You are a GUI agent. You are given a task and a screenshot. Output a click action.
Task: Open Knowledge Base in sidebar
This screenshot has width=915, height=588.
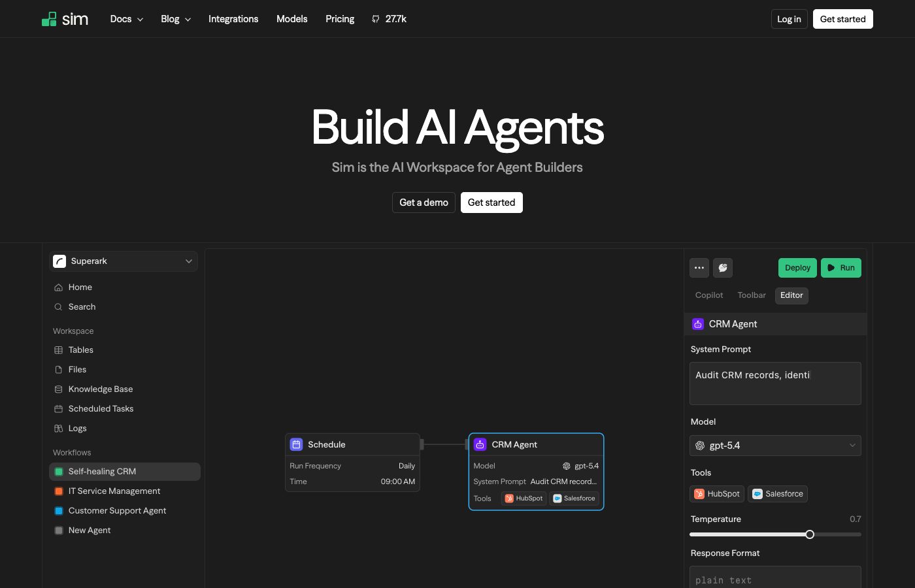[100, 389]
